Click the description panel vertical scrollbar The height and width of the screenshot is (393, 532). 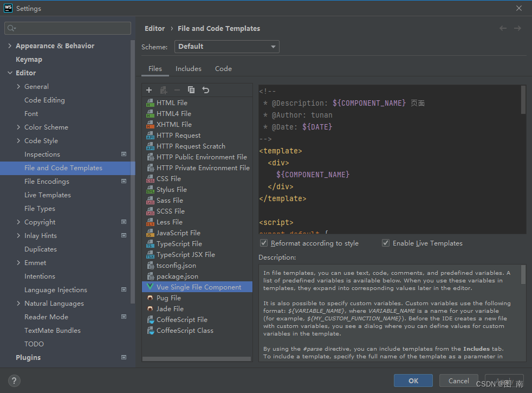click(523, 274)
